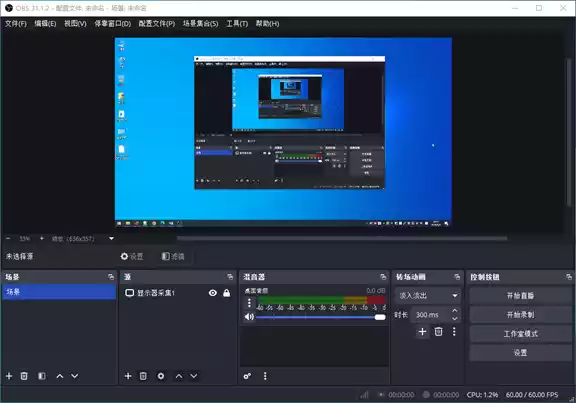Click the desktop audio level meter
The width and height of the screenshot is (576, 403).
tap(321, 300)
